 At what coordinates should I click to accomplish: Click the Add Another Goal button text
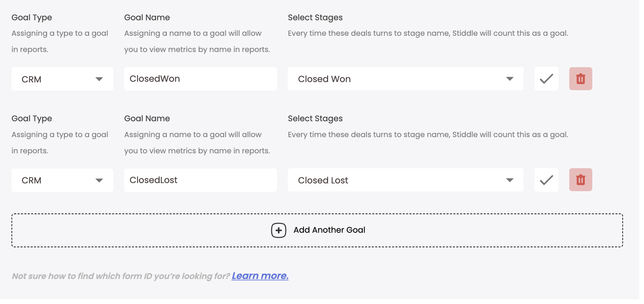[329, 230]
